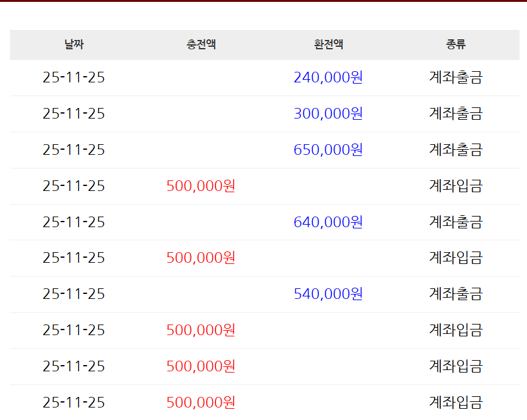Select the 240,000원 withdrawal amount

[328, 77]
